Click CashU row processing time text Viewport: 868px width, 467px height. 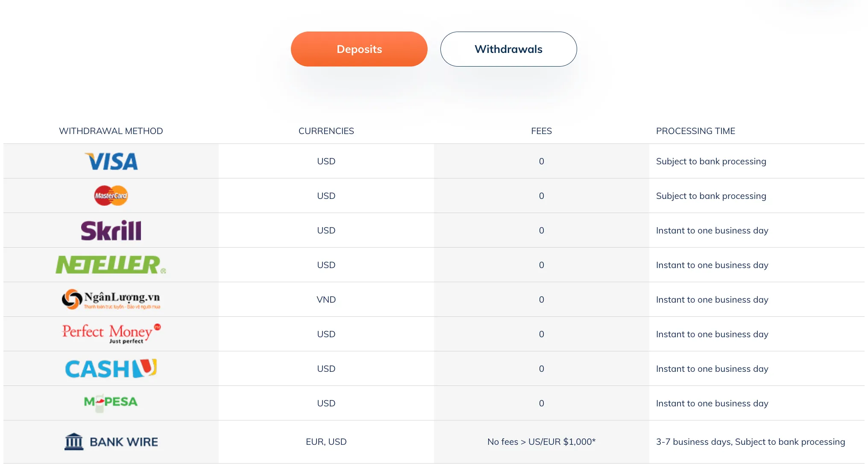tap(712, 369)
